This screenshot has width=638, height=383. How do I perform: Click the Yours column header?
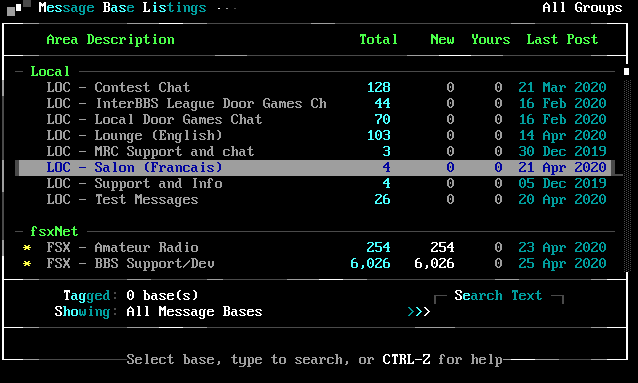491,39
